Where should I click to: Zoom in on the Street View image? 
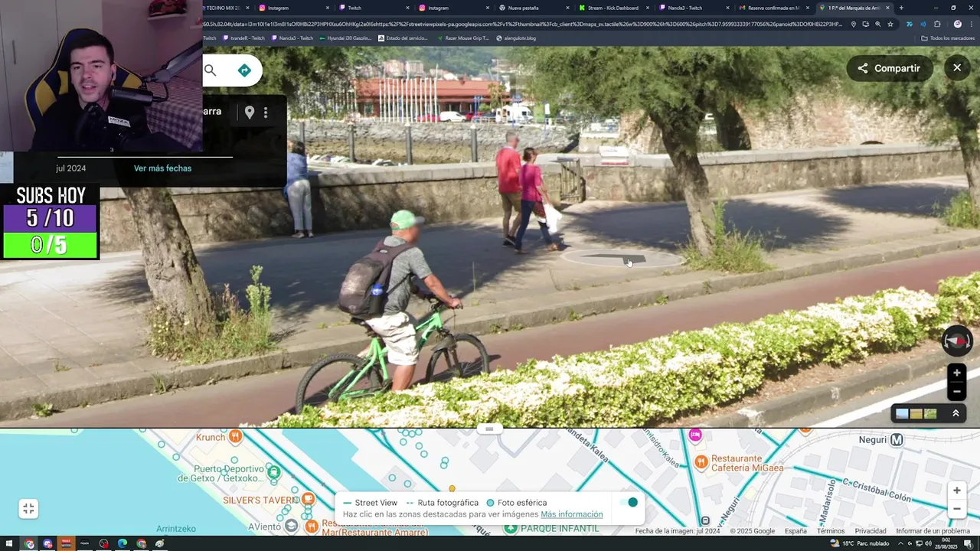pos(956,373)
